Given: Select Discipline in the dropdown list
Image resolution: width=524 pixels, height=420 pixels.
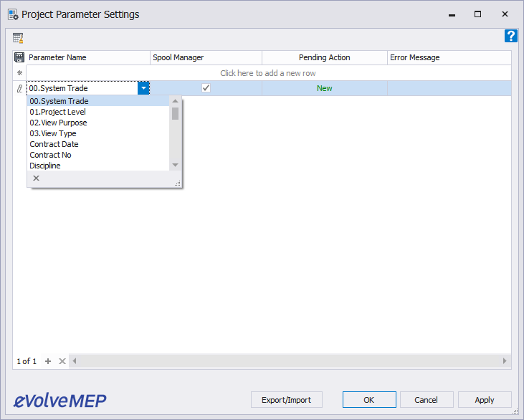Looking at the screenshot, I should coord(98,166).
